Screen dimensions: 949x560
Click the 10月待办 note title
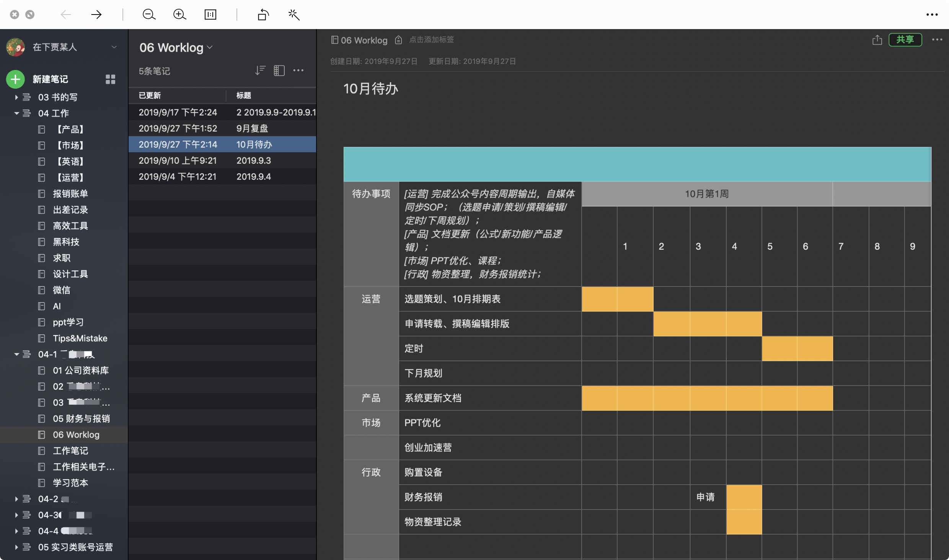370,88
